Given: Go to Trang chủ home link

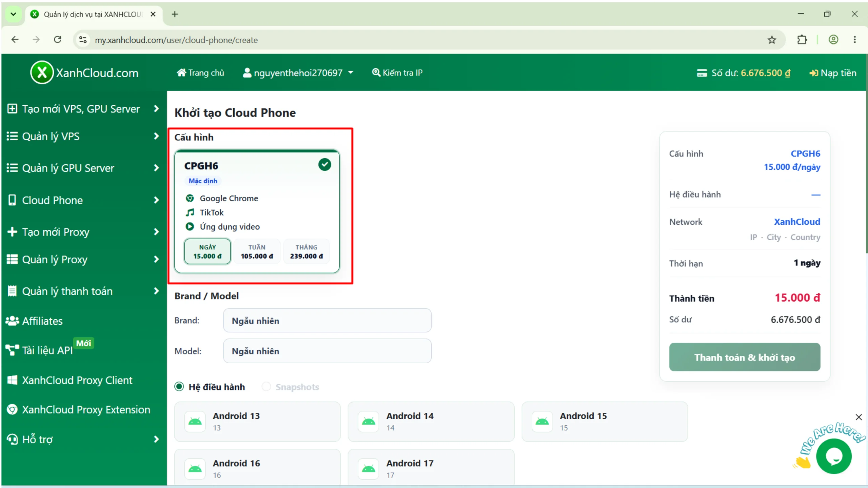Looking at the screenshot, I should pyautogui.click(x=200, y=73).
